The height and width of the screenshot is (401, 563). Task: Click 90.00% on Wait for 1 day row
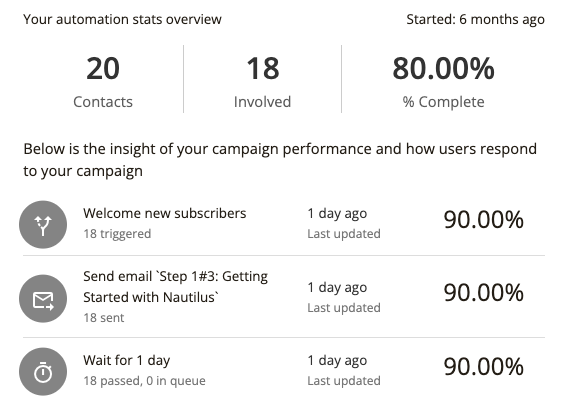coord(484,367)
